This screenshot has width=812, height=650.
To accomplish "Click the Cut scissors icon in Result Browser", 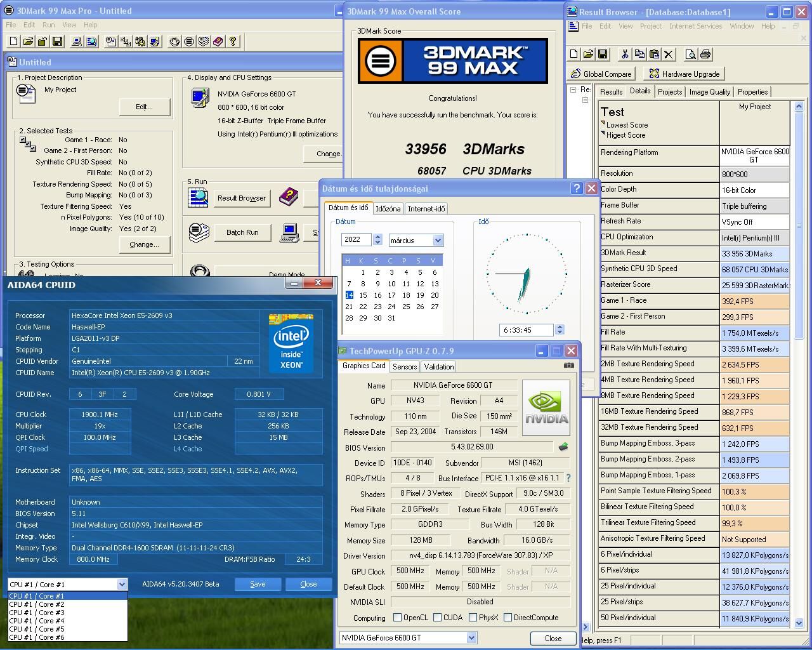I will 625,55.
